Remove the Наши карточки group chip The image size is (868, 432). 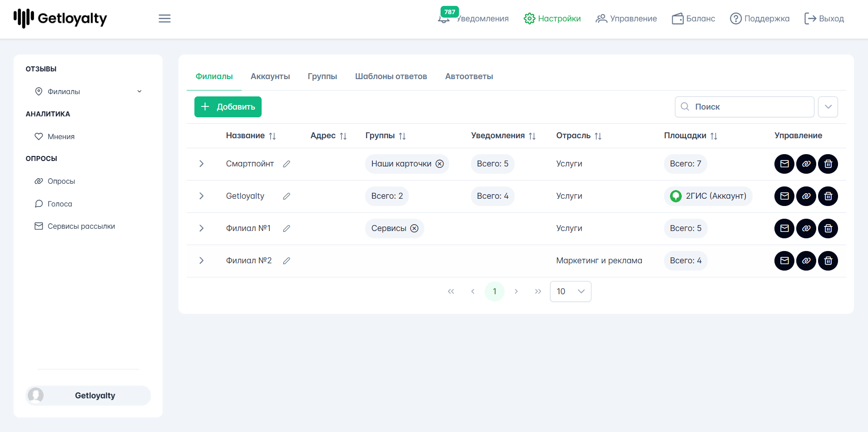[440, 164]
